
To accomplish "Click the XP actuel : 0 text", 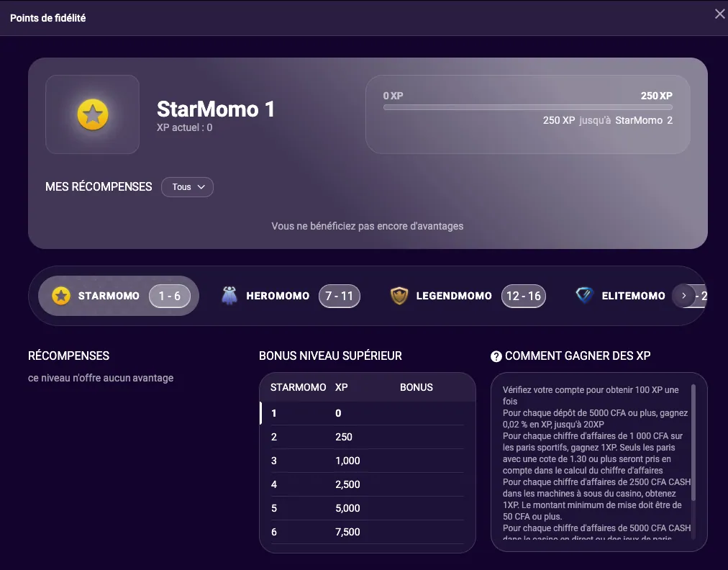I will 184,128.
